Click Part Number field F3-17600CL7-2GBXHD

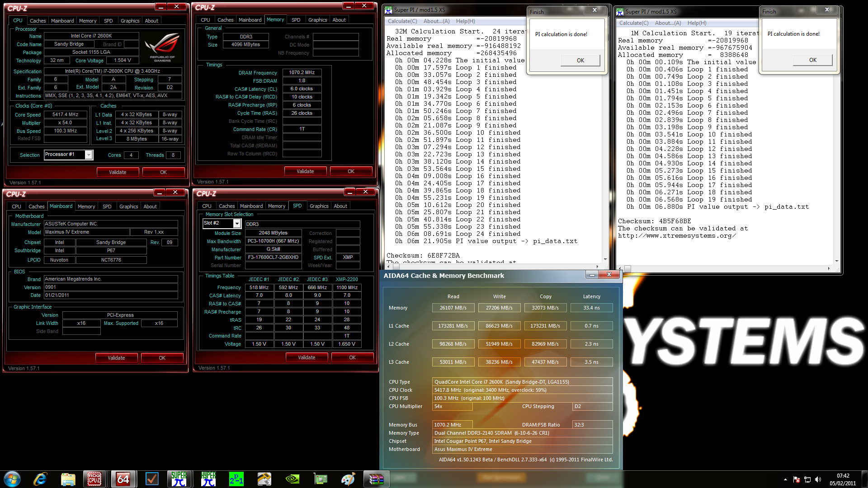click(x=273, y=258)
